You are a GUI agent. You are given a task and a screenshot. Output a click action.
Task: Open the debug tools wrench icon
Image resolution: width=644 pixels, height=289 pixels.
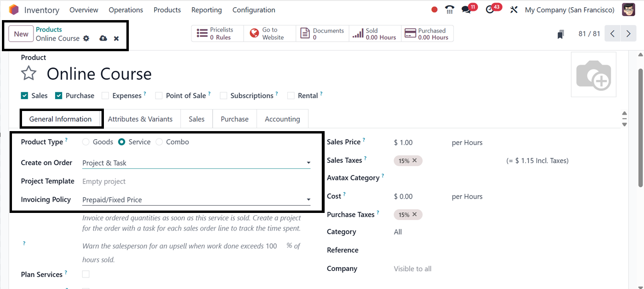tap(514, 10)
